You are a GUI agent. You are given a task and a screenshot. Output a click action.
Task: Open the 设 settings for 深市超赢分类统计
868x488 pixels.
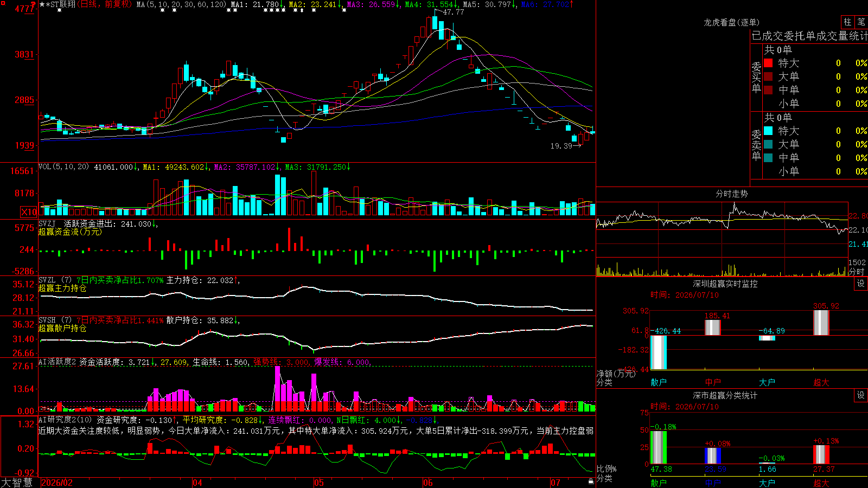tap(861, 395)
